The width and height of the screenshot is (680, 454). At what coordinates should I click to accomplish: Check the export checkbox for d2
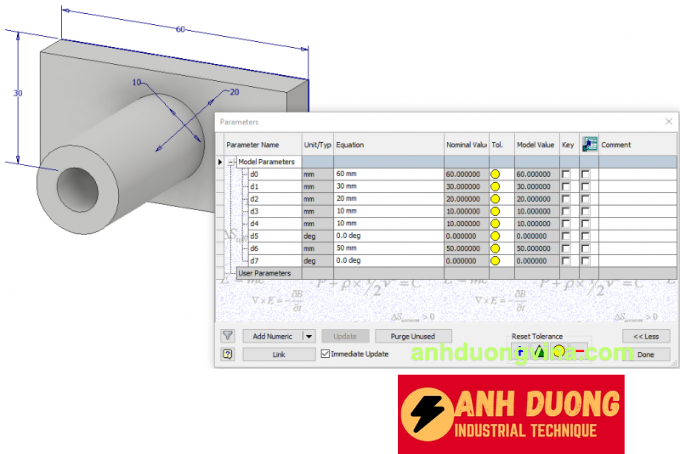pos(586,199)
